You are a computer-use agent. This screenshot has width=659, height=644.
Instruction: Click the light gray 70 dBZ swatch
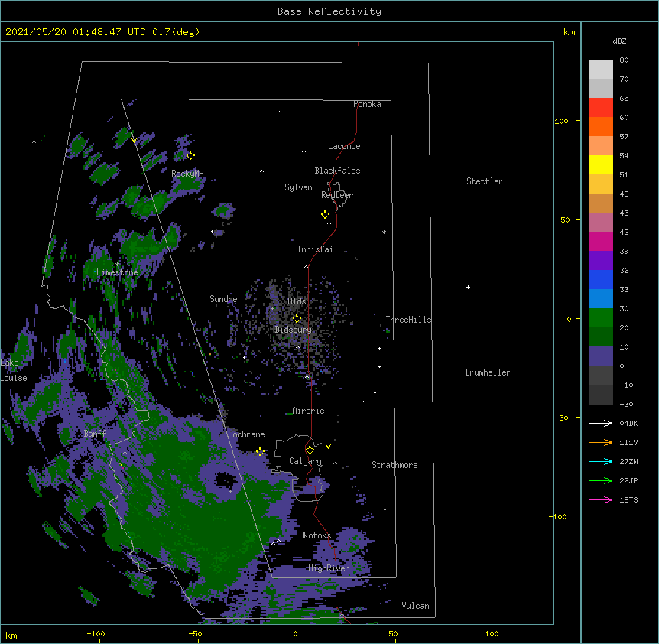601,70
